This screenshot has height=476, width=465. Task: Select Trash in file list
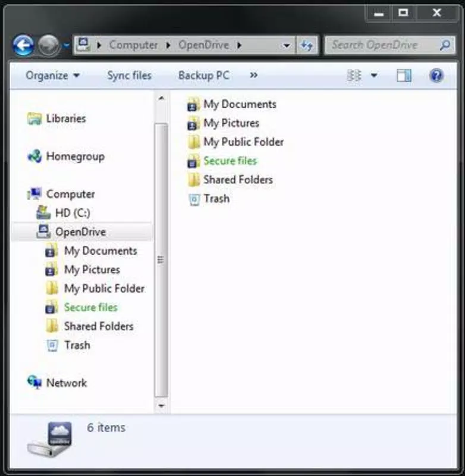(x=216, y=199)
